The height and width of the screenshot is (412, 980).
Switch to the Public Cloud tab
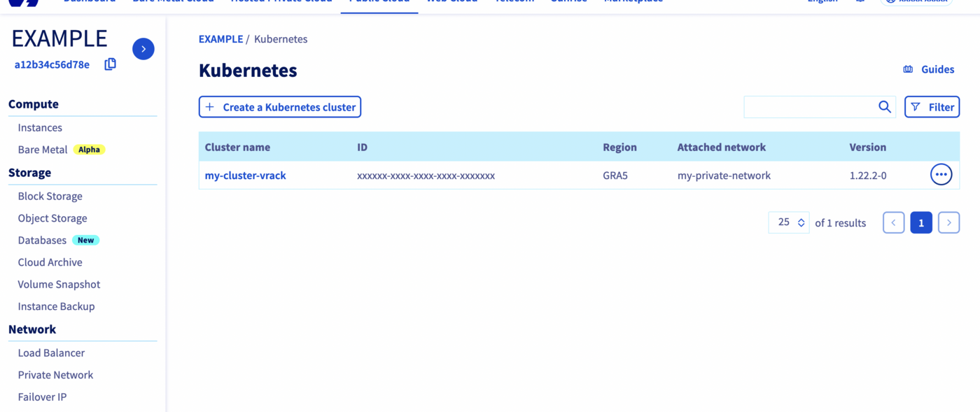click(379, 2)
